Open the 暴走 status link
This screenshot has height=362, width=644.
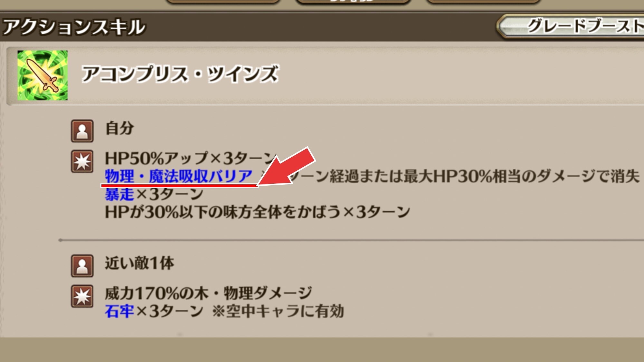coord(119,194)
